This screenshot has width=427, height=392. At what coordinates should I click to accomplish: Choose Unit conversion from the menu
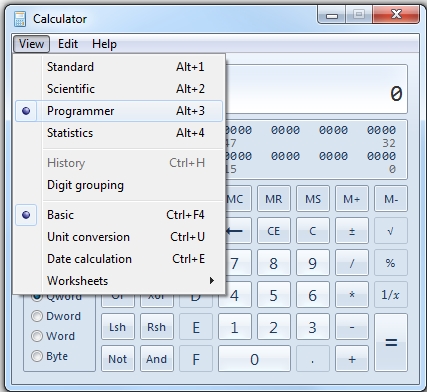click(x=119, y=237)
